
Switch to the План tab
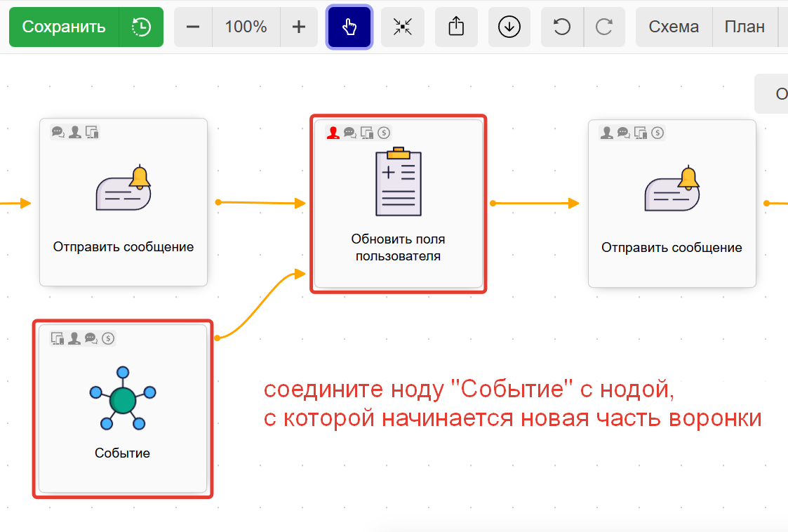(745, 26)
